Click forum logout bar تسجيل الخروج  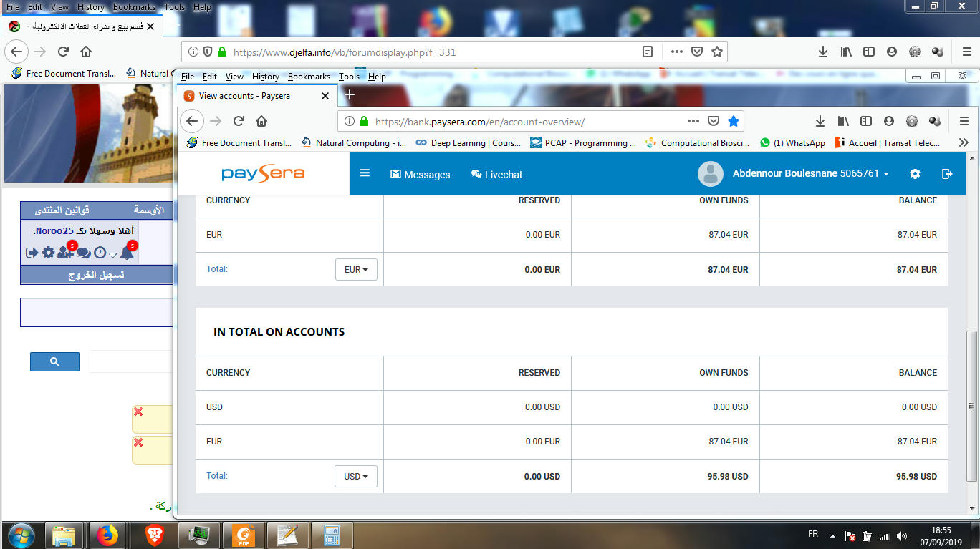coord(96,275)
